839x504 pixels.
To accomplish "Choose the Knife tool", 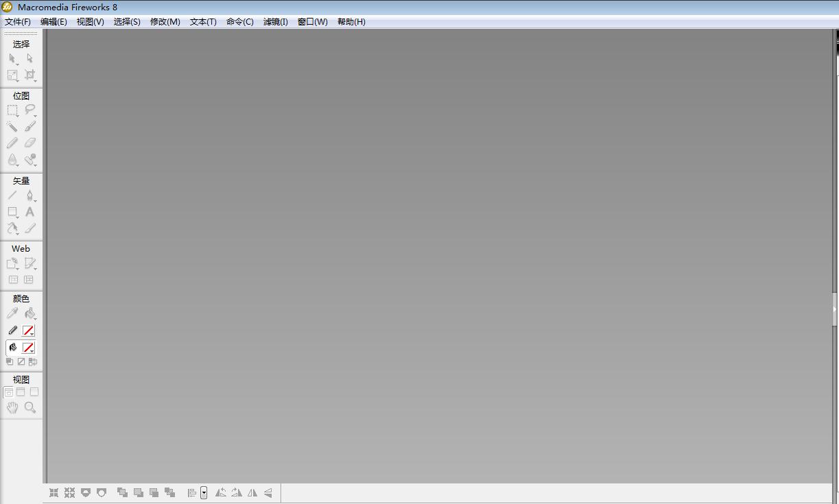I will (29, 228).
